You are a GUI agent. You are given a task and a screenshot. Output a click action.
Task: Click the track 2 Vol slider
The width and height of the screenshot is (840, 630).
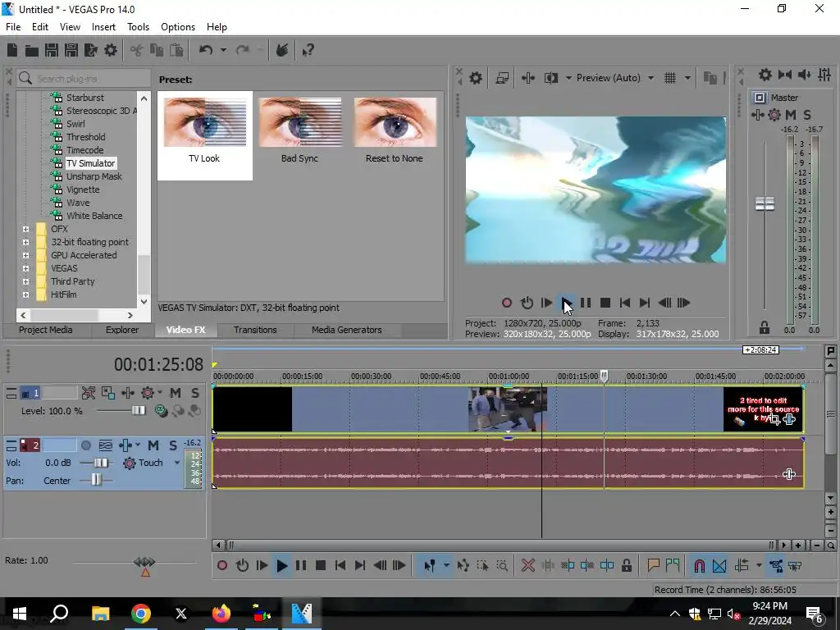[101, 463]
